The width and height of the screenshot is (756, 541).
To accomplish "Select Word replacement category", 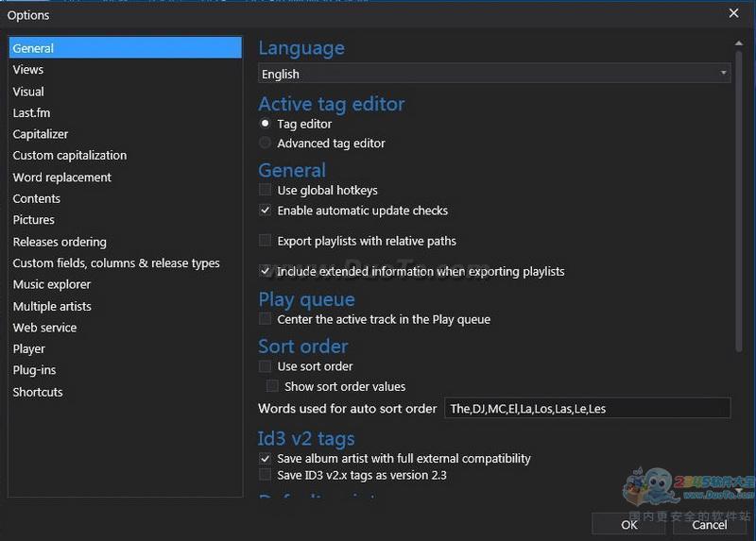I will click(x=126, y=178).
